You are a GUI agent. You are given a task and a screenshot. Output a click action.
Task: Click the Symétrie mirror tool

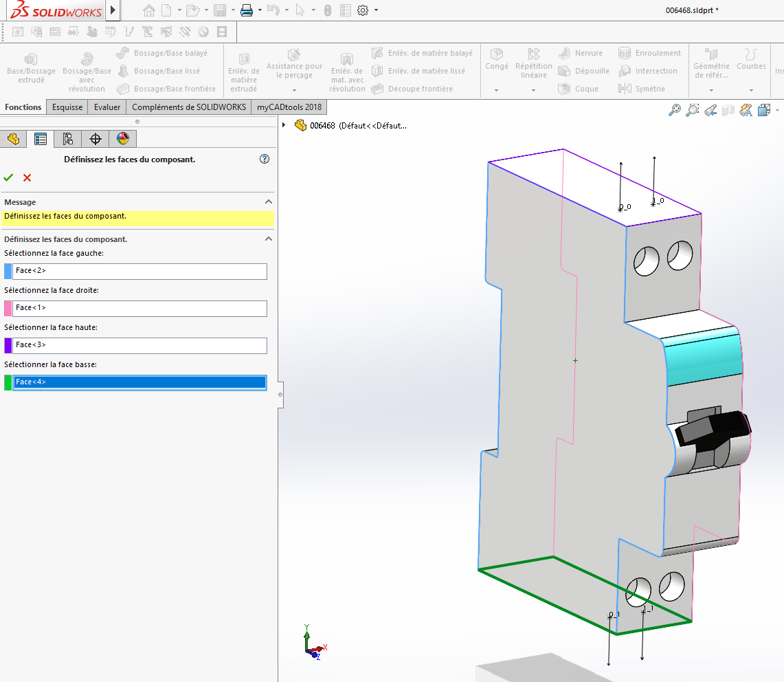pyautogui.click(x=642, y=89)
